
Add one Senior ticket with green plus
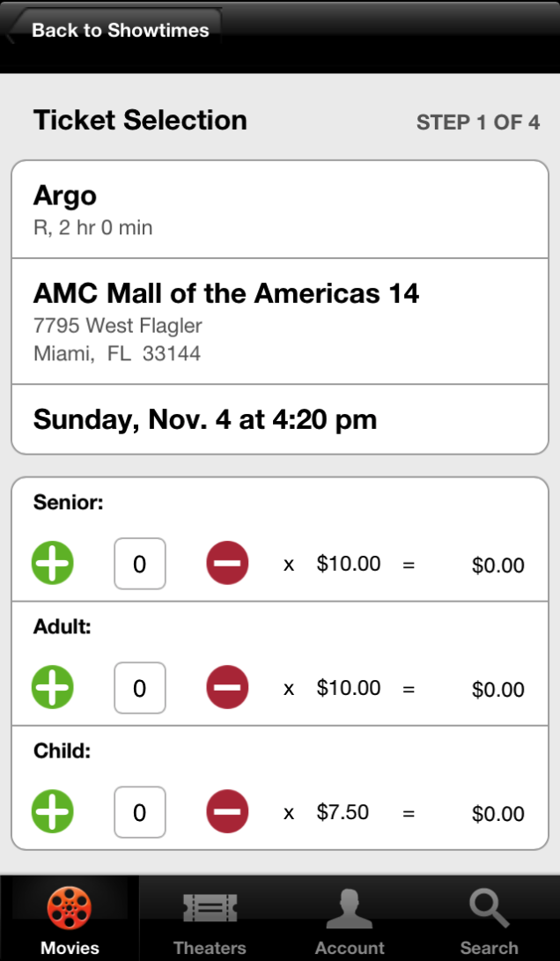pyautogui.click(x=53, y=563)
